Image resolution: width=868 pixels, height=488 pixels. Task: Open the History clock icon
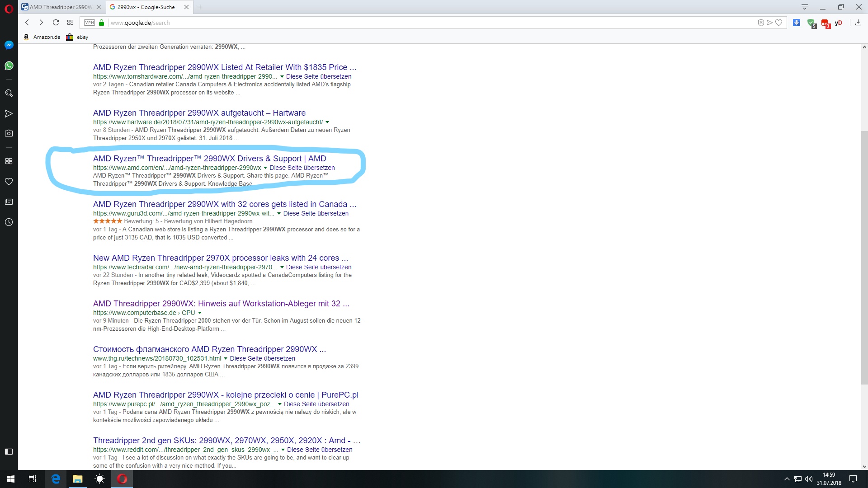pyautogui.click(x=9, y=222)
